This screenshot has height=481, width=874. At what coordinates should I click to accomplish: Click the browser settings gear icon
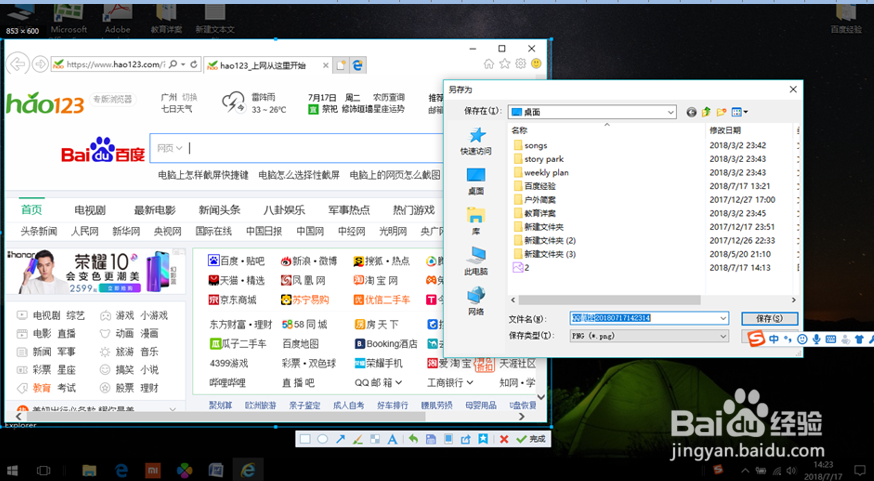click(521, 64)
